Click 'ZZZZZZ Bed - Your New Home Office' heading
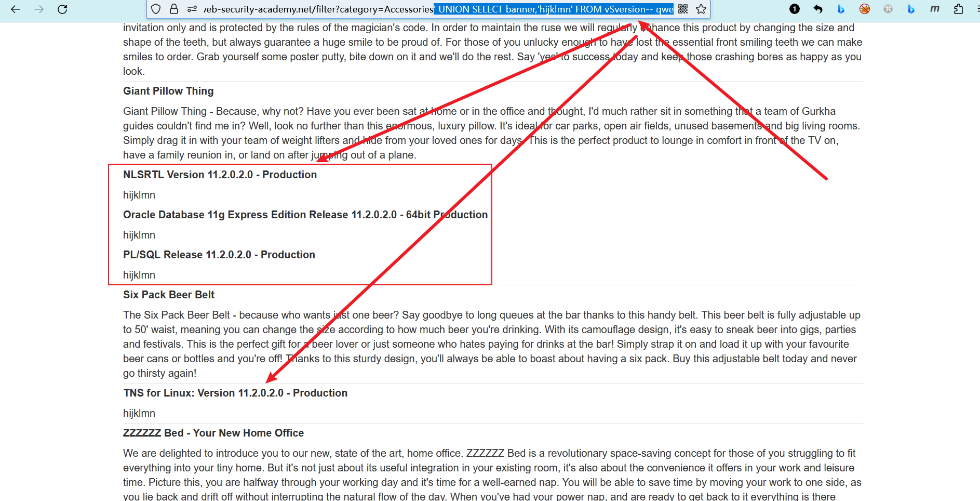The height and width of the screenshot is (501, 980). [213, 433]
